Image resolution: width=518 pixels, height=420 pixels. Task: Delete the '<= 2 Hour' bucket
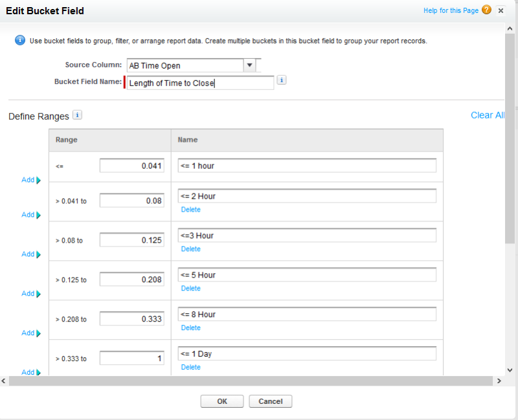pyautogui.click(x=190, y=210)
